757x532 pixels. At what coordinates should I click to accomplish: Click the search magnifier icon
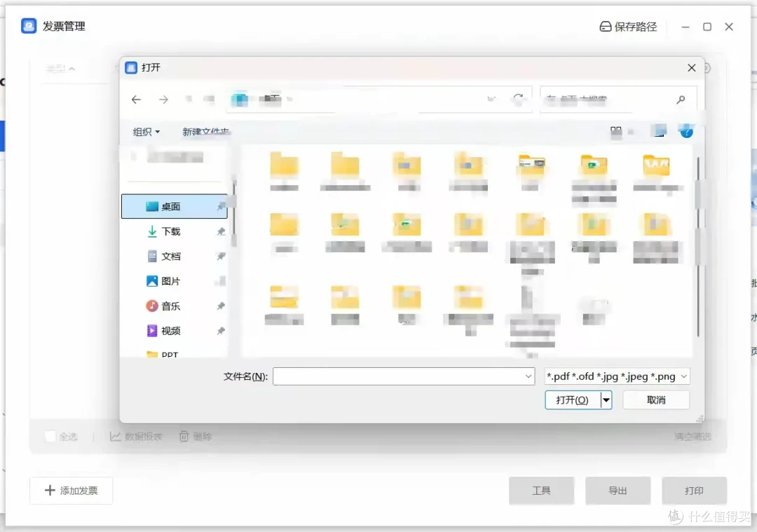(x=681, y=100)
